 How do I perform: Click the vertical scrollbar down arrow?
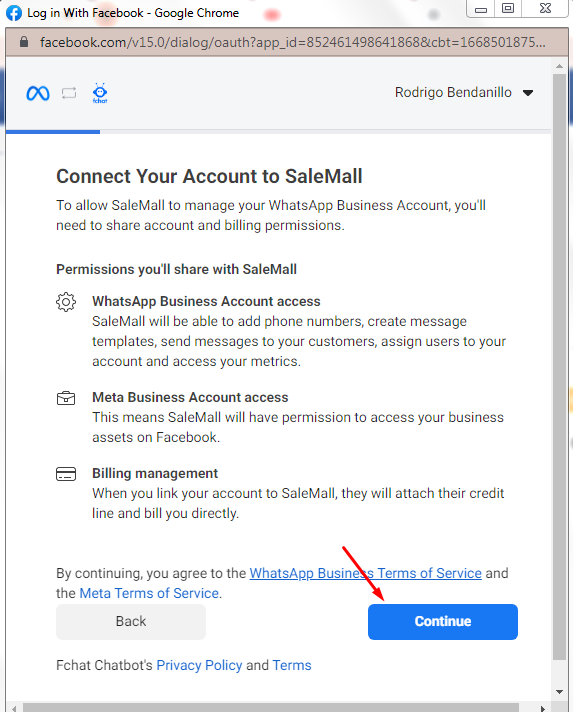click(x=559, y=692)
